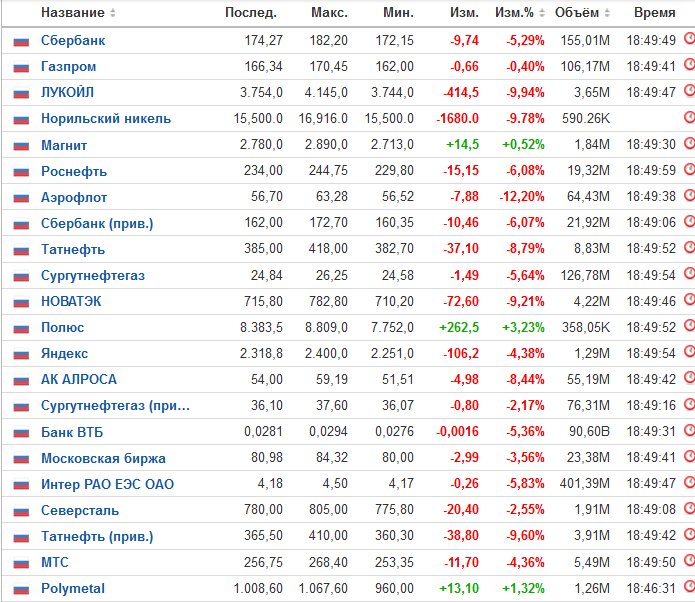Click the flag icon beside Аэрофлот
The image size is (695, 602).
[21, 198]
